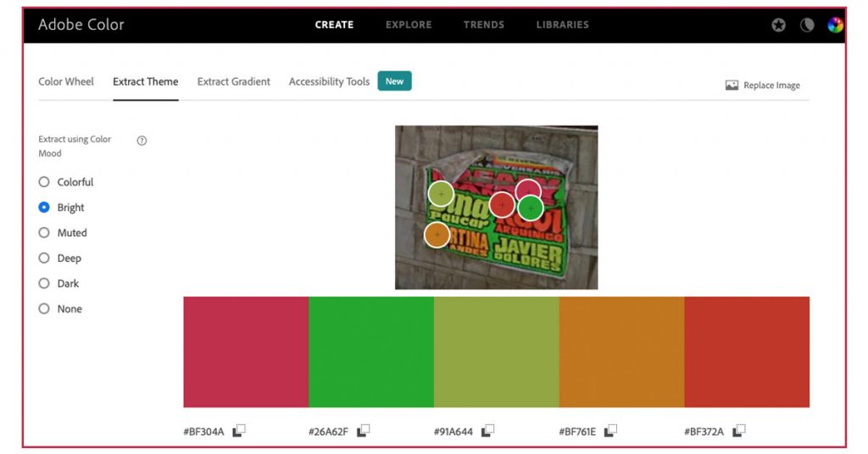Switch to the Extract Theme tab

[x=146, y=82]
